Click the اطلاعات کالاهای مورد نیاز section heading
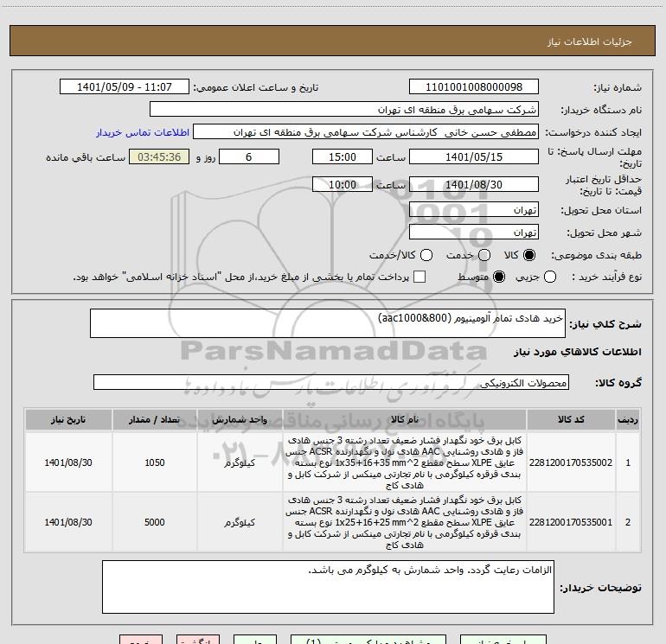Screen dimensions: 666x644 click(578, 352)
